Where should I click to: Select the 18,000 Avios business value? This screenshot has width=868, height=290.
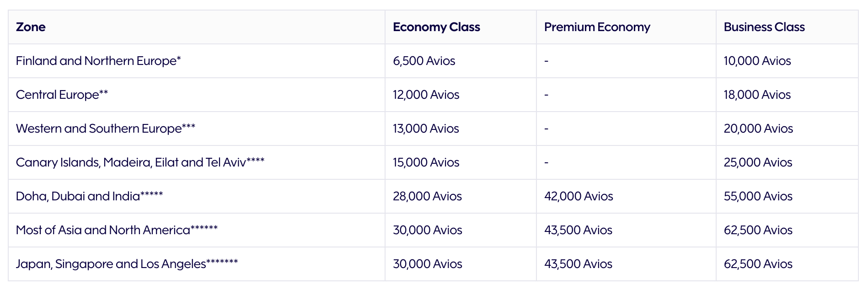click(757, 95)
